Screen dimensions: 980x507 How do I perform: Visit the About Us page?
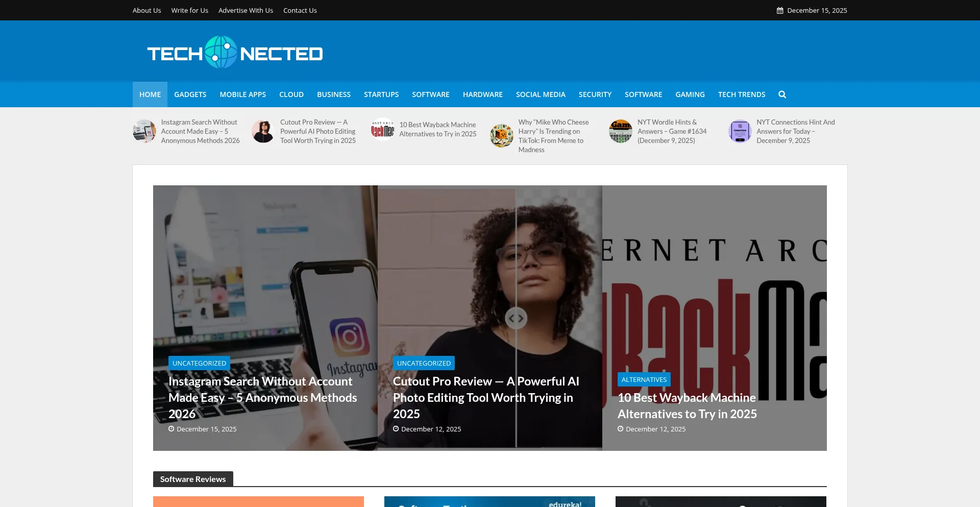(x=146, y=10)
